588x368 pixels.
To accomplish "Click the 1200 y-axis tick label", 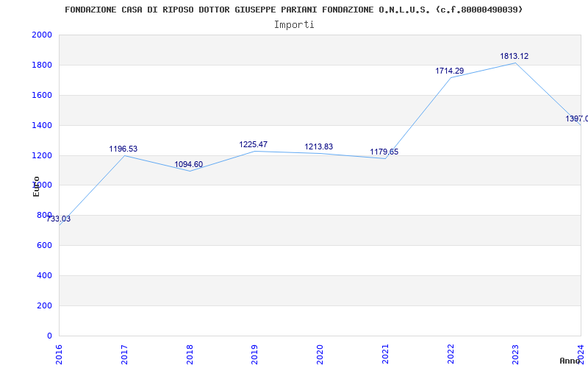I will point(42,155).
